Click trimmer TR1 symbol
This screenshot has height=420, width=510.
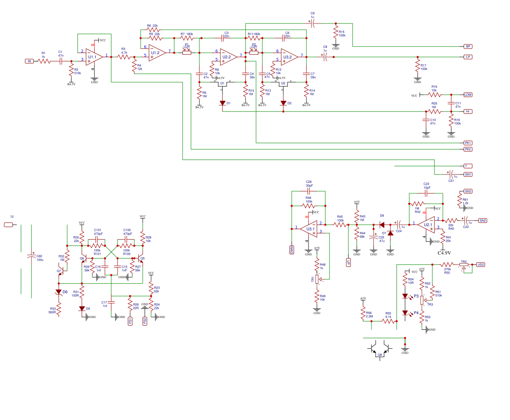(x=317, y=279)
